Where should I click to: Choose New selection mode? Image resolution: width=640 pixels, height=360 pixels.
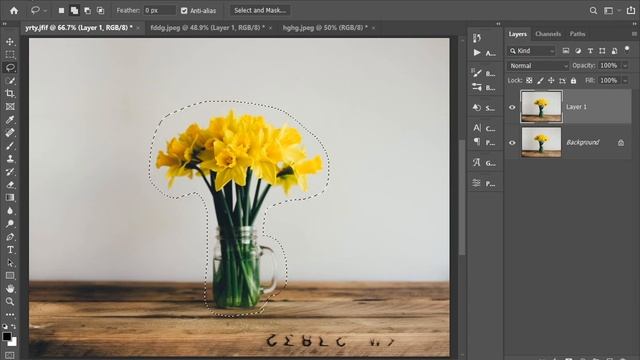(x=61, y=11)
